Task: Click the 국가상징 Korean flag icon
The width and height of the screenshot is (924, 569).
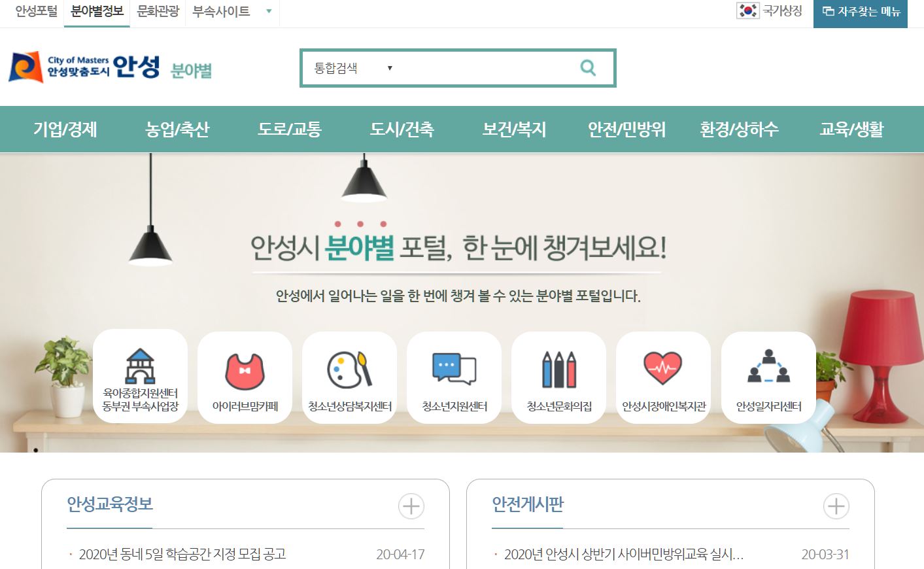Action: 747,10
